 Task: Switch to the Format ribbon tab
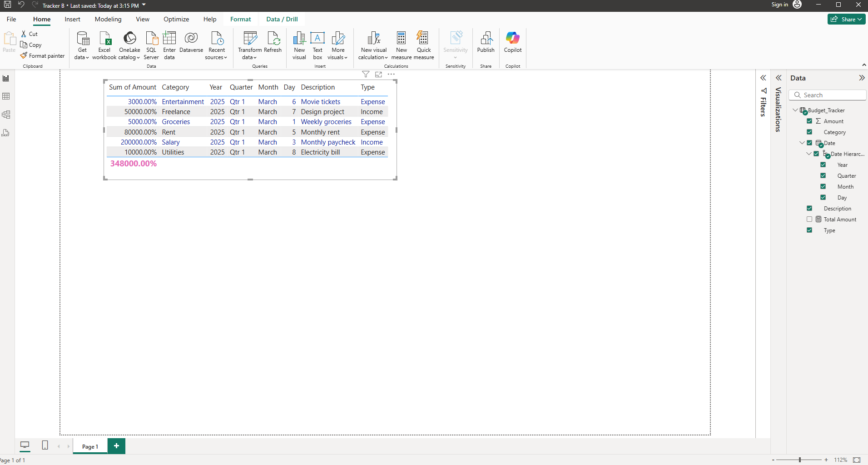[240, 19]
